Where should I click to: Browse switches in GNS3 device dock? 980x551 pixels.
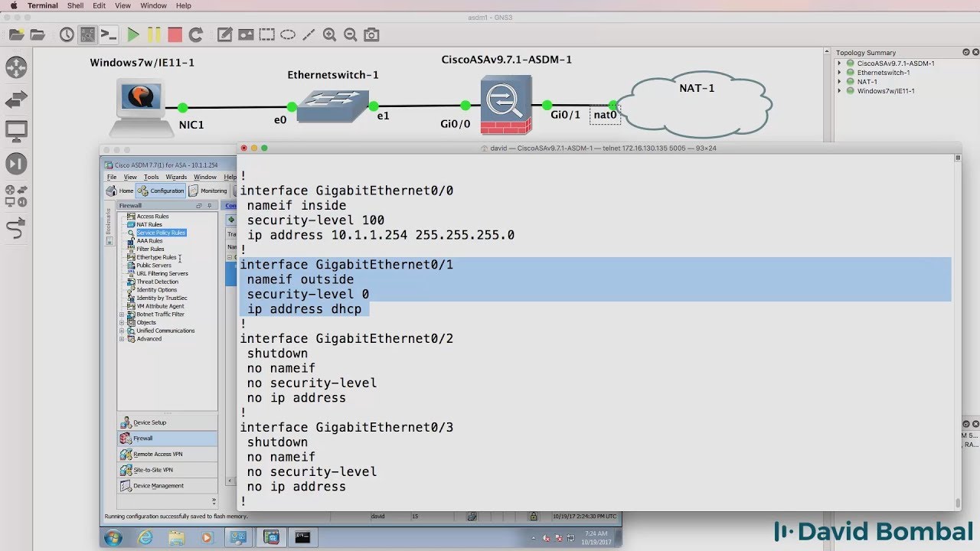[16, 99]
